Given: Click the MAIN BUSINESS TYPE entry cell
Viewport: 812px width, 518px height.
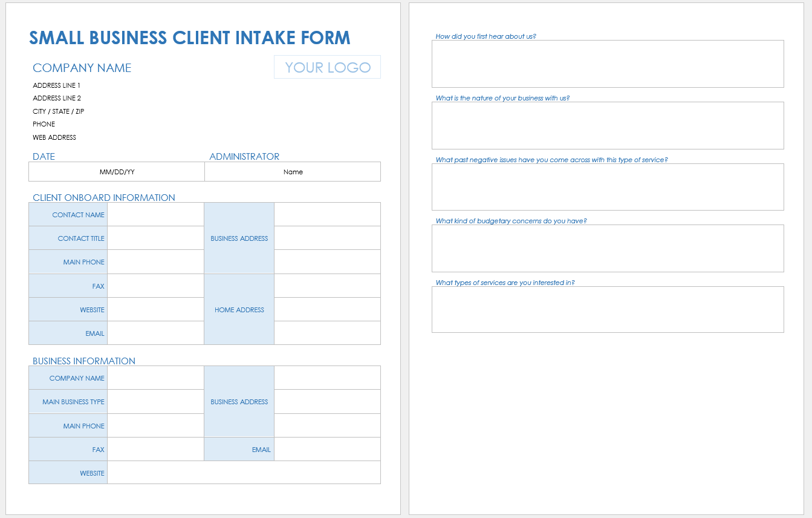Looking at the screenshot, I should (155, 402).
